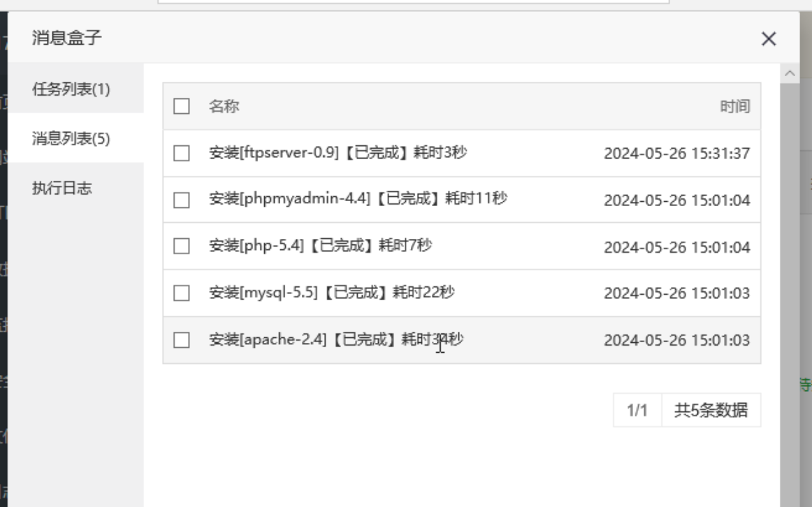This screenshot has width=812, height=507.
Task: Check the ftpserver-0.9 message checkbox
Action: point(181,153)
